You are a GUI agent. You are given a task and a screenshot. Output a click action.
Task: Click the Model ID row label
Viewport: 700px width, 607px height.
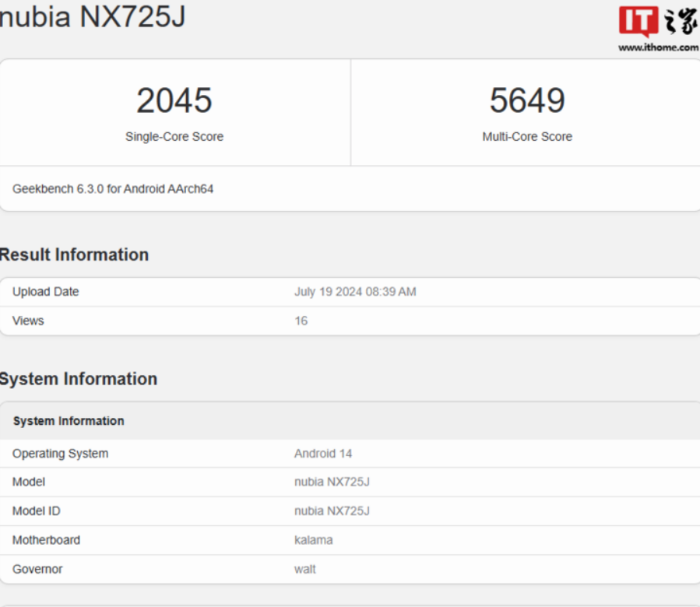36,511
